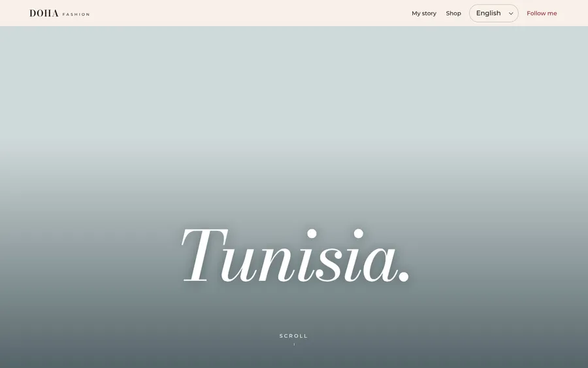Click the SCROLL indicator
Screen dimensions: 588x368
click(x=293, y=336)
